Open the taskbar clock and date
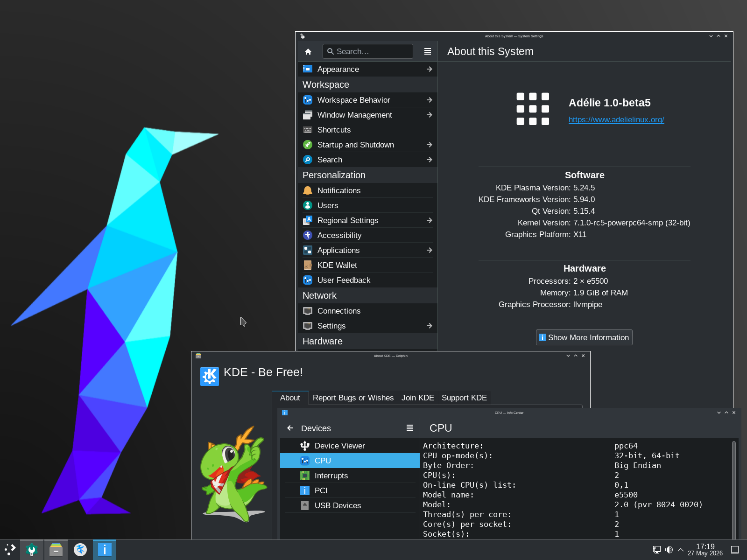 (x=705, y=550)
